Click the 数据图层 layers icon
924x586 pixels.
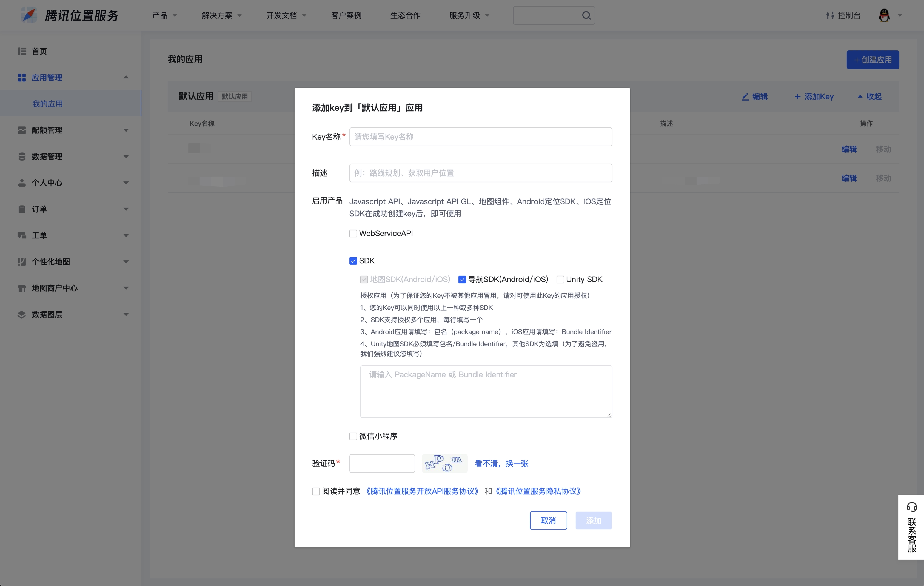[x=22, y=314]
